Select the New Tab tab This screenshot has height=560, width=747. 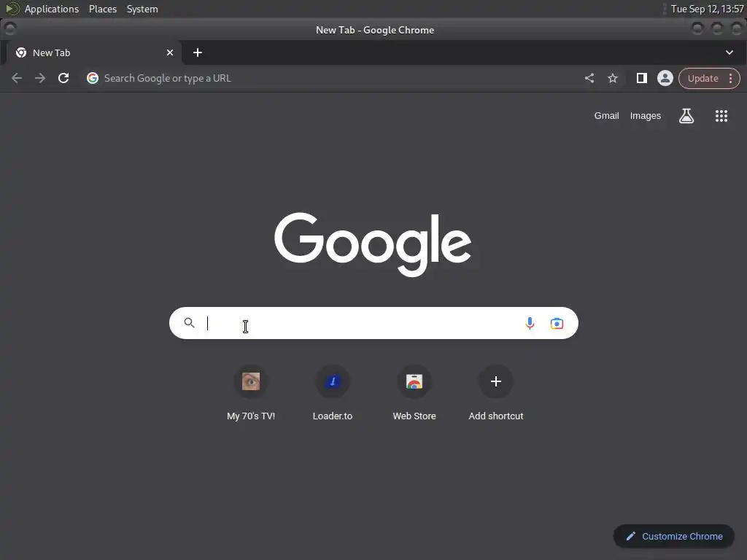[x=94, y=52]
